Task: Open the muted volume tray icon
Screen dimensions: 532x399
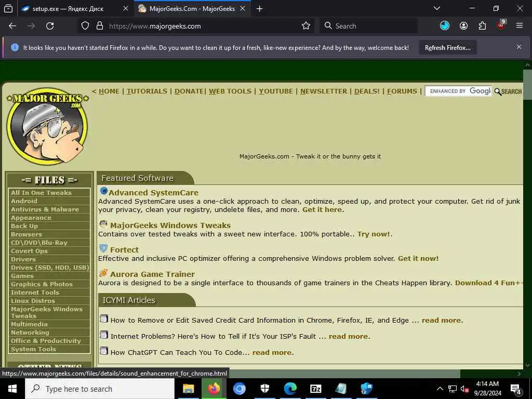Action: (464, 389)
